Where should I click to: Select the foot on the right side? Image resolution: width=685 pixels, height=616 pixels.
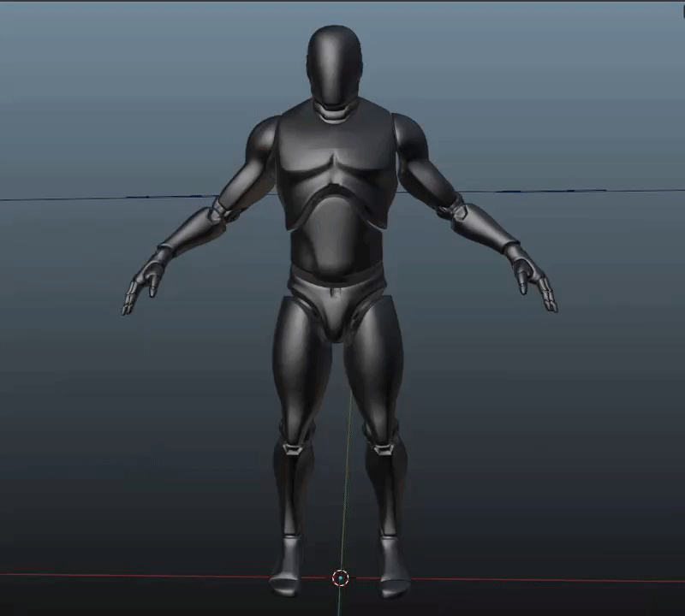point(395,566)
